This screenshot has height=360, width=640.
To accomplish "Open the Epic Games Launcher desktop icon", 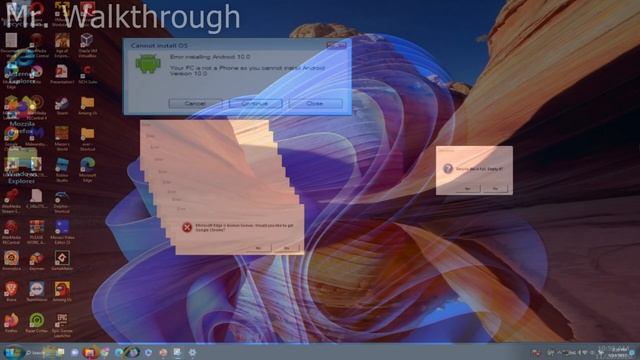I will pyautogui.click(x=62, y=324).
